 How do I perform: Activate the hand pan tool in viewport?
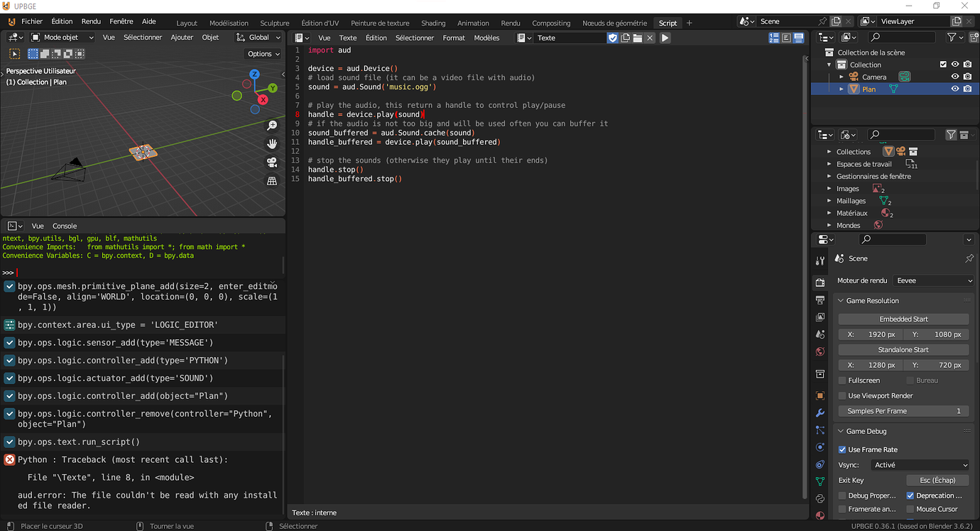[272, 144]
